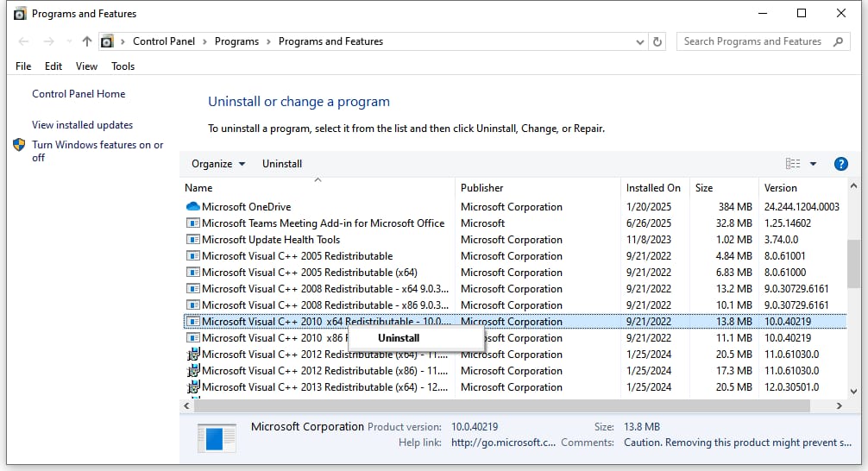Go up one level with Up arrow
868x471 pixels.
pyautogui.click(x=86, y=41)
